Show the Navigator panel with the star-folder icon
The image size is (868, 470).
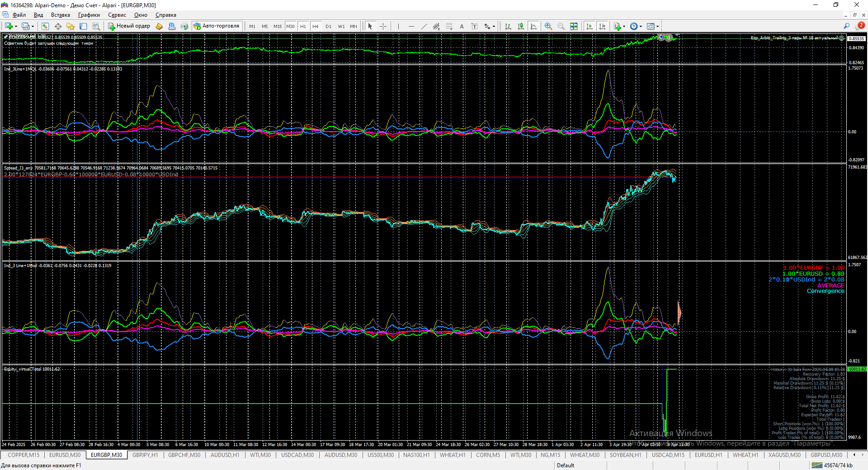click(x=71, y=26)
